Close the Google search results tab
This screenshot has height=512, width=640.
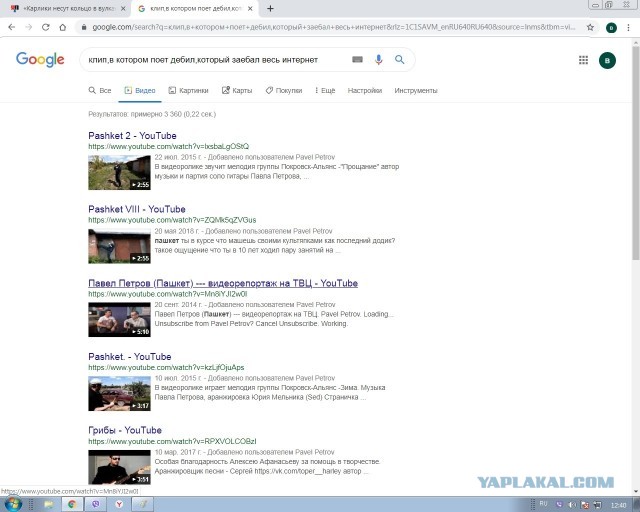(x=250, y=9)
